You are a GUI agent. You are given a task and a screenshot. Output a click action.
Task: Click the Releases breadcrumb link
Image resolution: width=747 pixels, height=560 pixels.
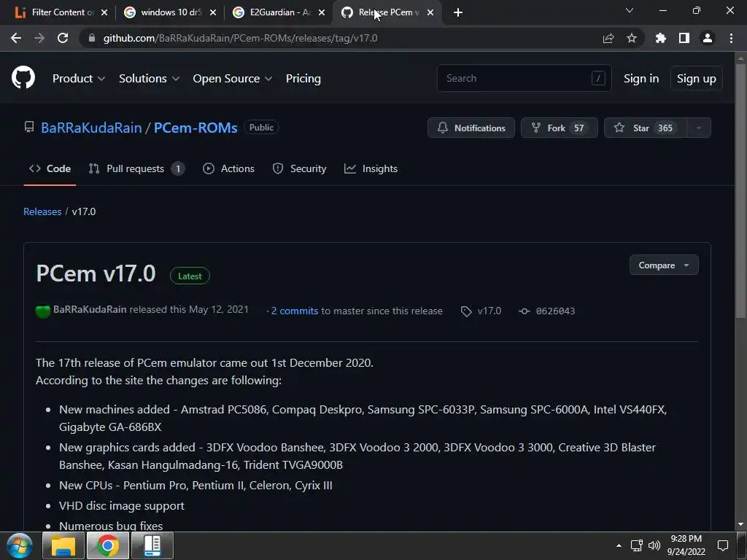click(42, 211)
